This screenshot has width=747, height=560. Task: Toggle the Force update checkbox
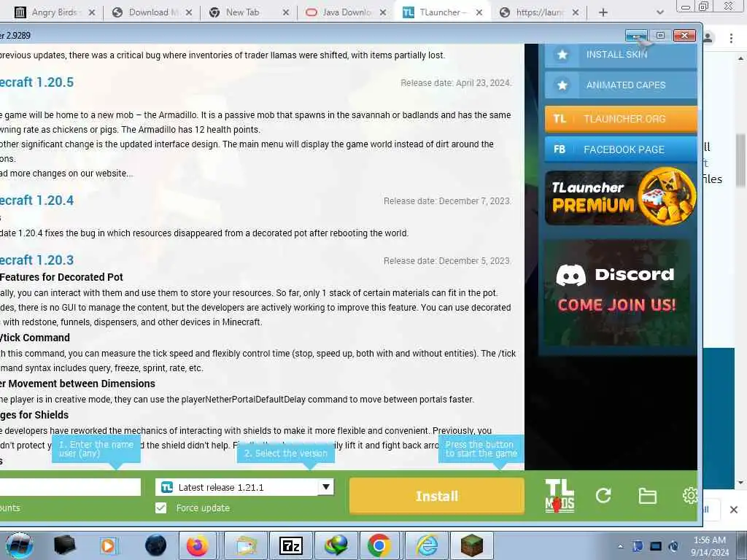pos(161,508)
